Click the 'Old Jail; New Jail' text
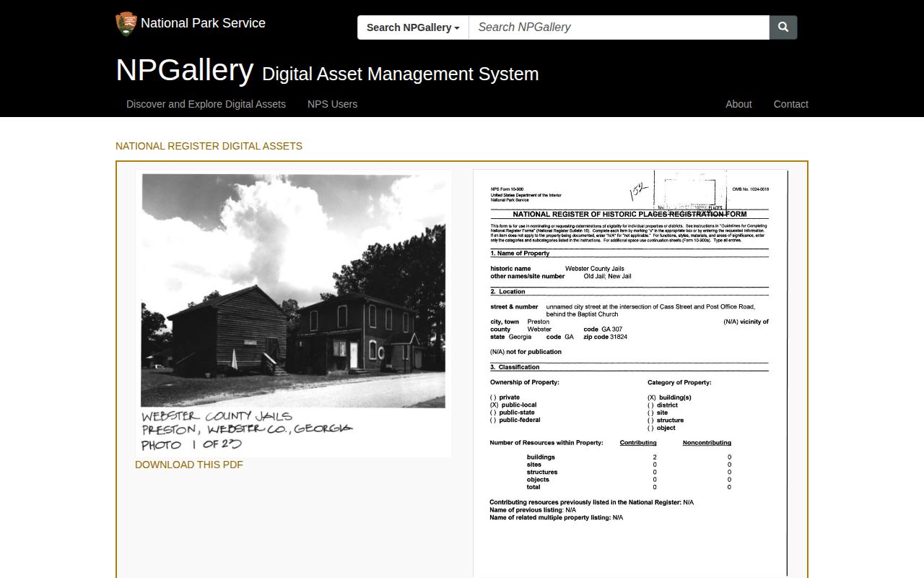The image size is (924, 578). pyautogui.click(x=607, y=276)
